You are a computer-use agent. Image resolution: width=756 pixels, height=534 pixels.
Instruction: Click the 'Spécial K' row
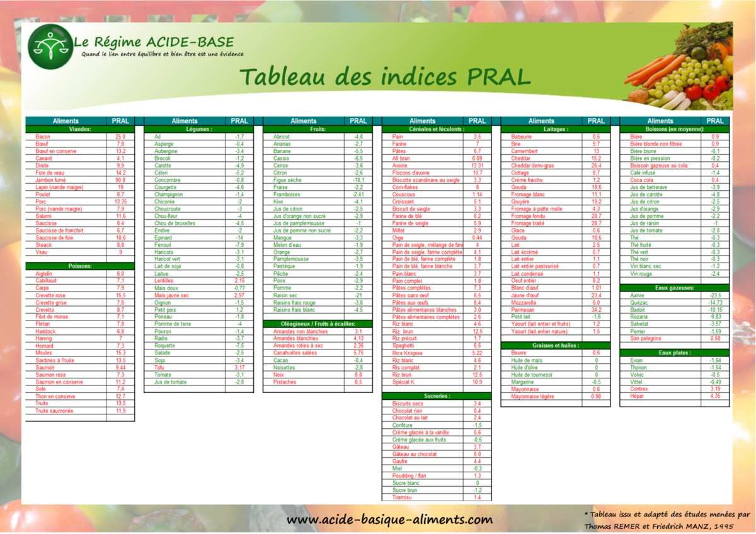437,382
